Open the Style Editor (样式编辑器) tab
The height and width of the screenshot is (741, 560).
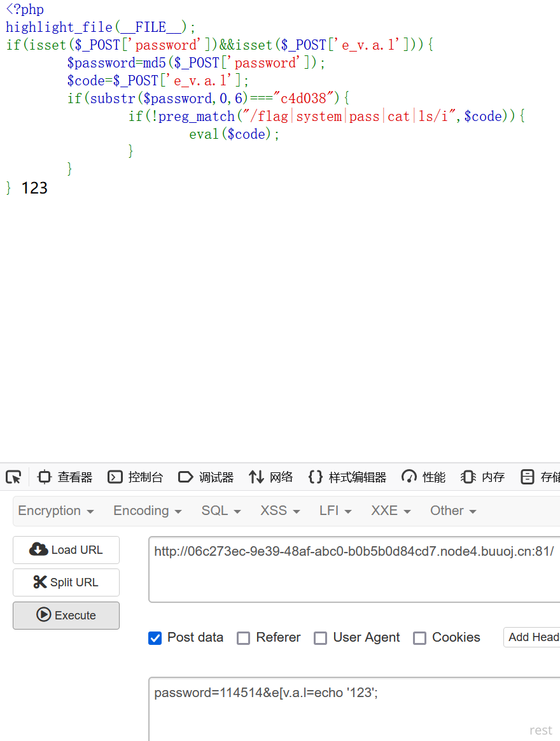coord(347,477)
